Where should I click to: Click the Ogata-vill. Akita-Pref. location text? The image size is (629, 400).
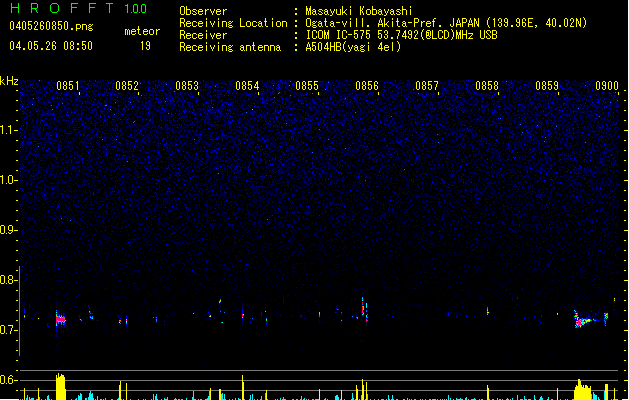(446, 23)
